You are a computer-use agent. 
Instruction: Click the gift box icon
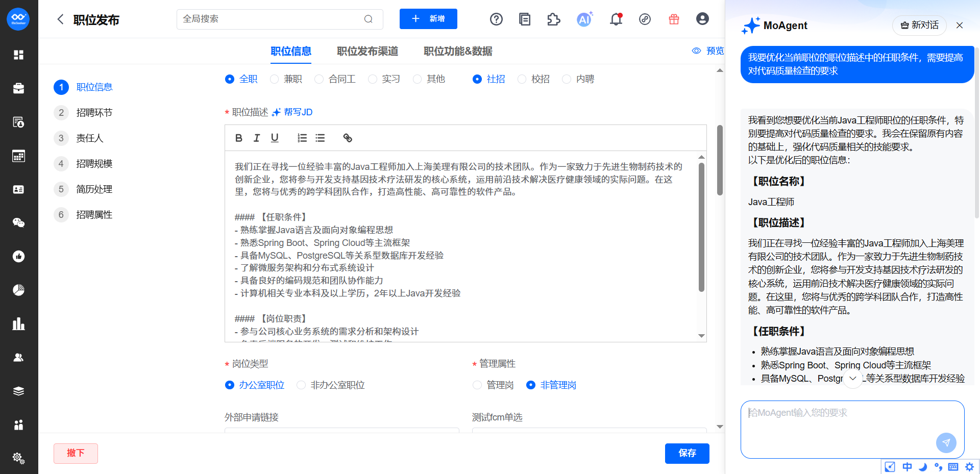[674, 19]
